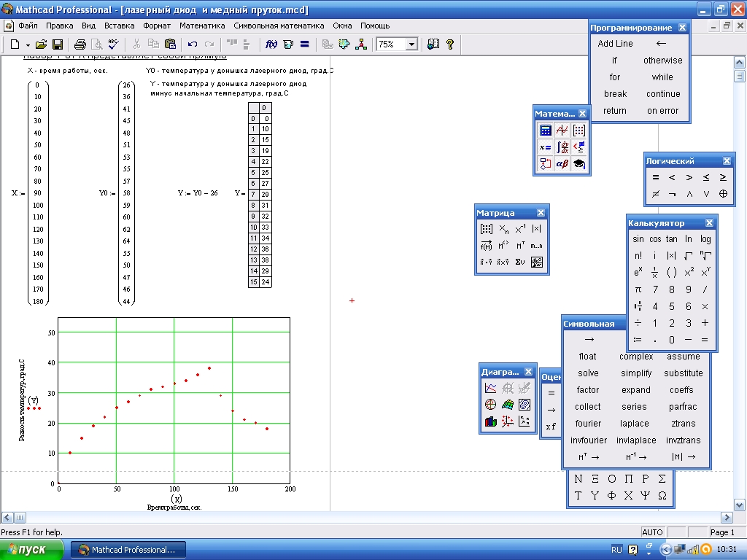Insert polar plot from Graph palette
Image resolution: width=747 pixels, height=560 pixels.
[491, 405]
